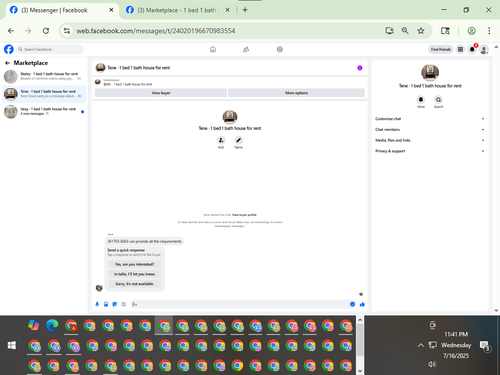Show hidden system tray icons chevron
Screen dimensions: 500x375
421,345
